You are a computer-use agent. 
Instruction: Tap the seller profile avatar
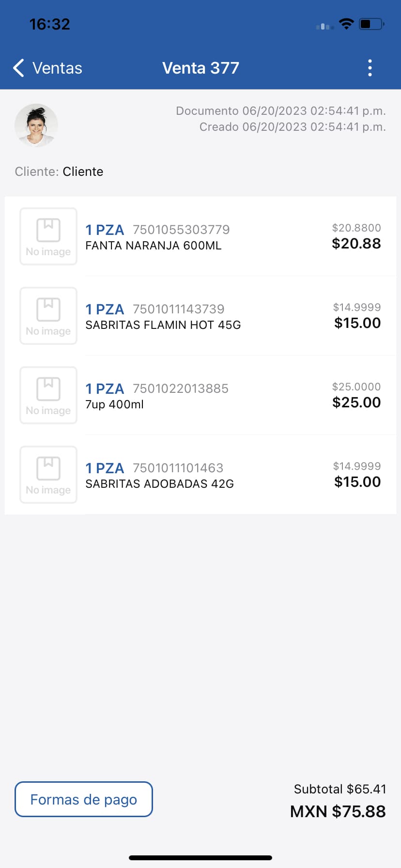point(36,125)
